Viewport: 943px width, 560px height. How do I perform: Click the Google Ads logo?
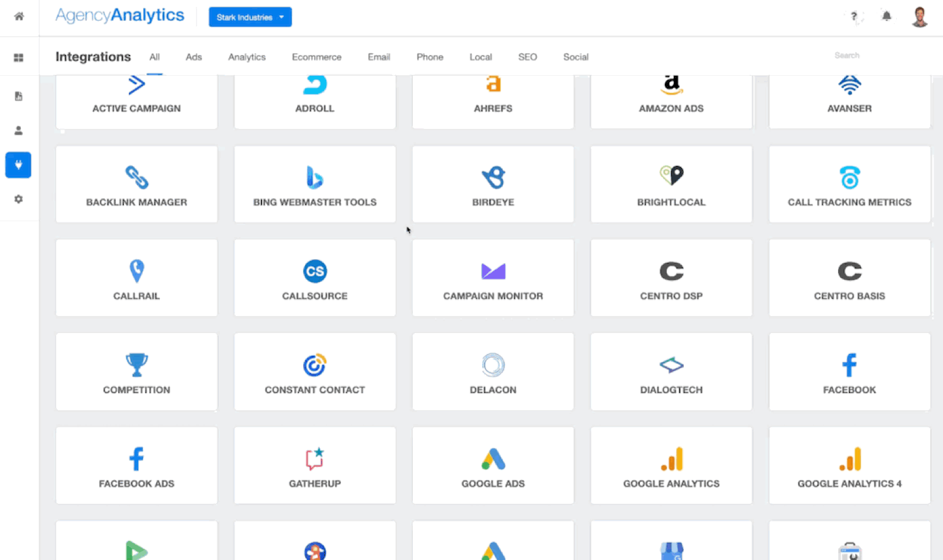[x=493, y=459]
